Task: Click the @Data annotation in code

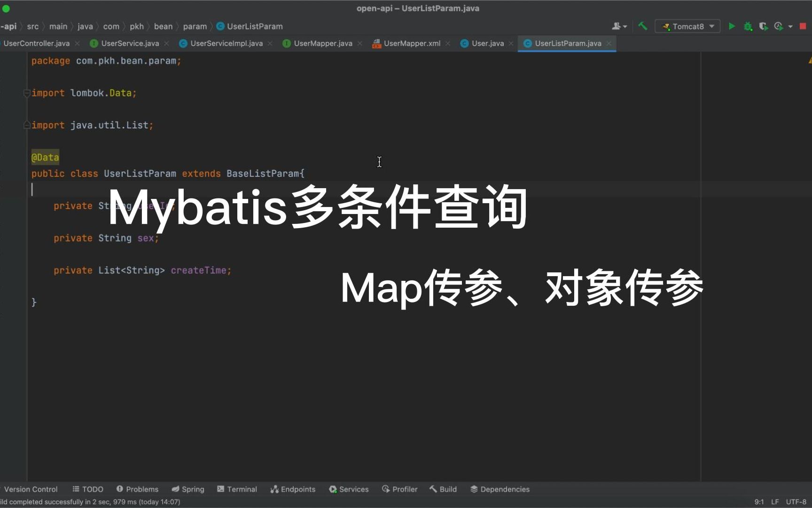Action: coord(45,158)
